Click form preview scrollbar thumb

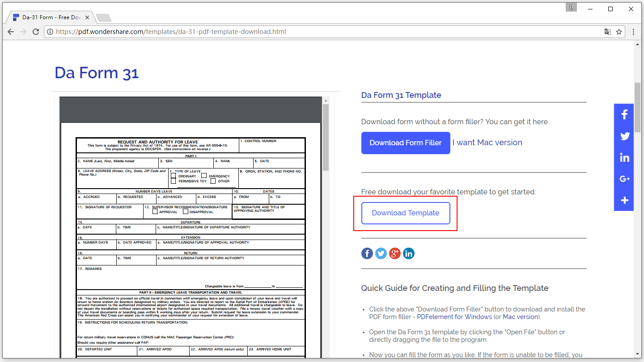pyautogui.click(x=326, y=137)
